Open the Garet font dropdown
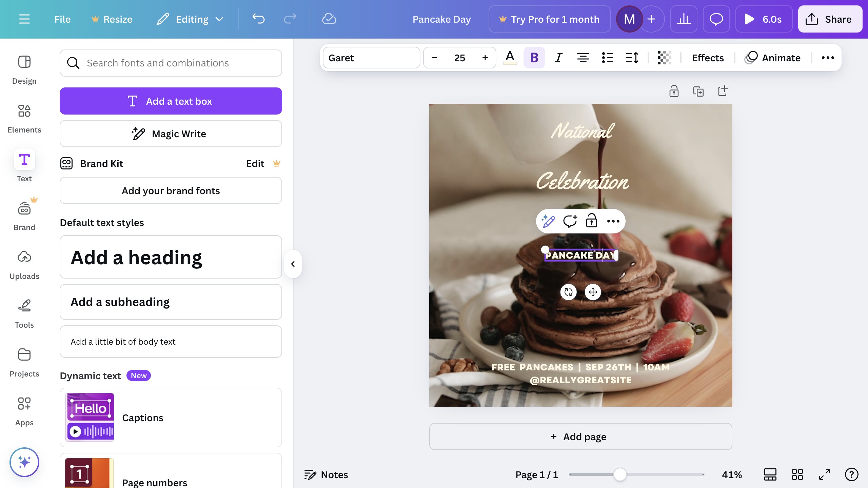This screenshot has width=868, height=488. [x=371, y=58]
